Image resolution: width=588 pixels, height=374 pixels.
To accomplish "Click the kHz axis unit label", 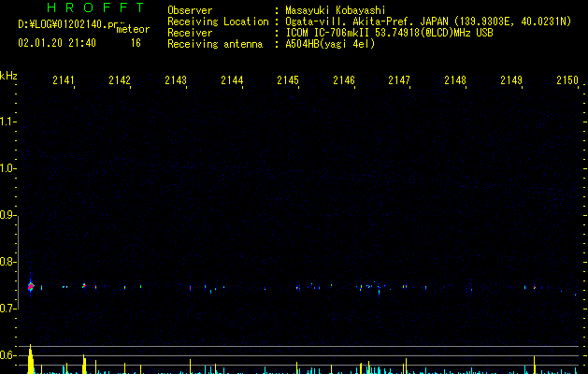I will point(8,76).
